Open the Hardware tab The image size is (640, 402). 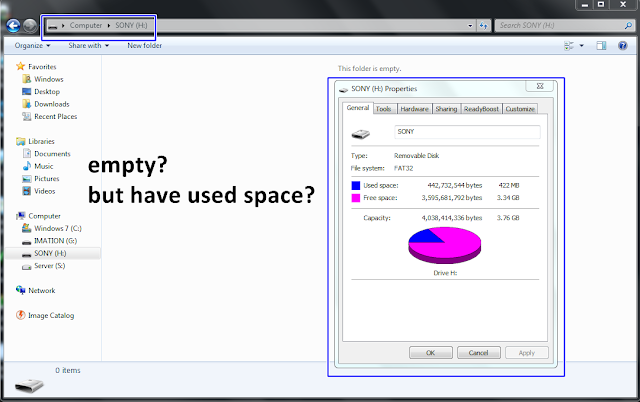tap(414, 109)
